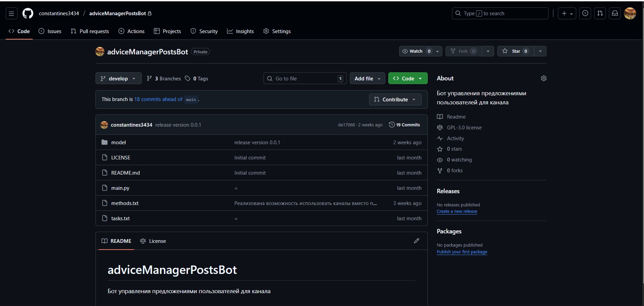Focus the Go to file search field
Image resolution: width=644 pixels, height=306 pixels.
pos(305,79)
